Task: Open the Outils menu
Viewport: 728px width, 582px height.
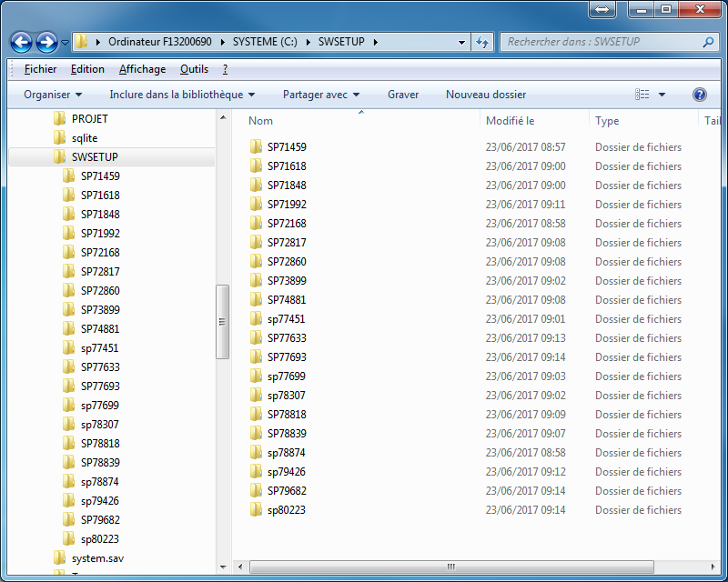Action: point(194,69)
